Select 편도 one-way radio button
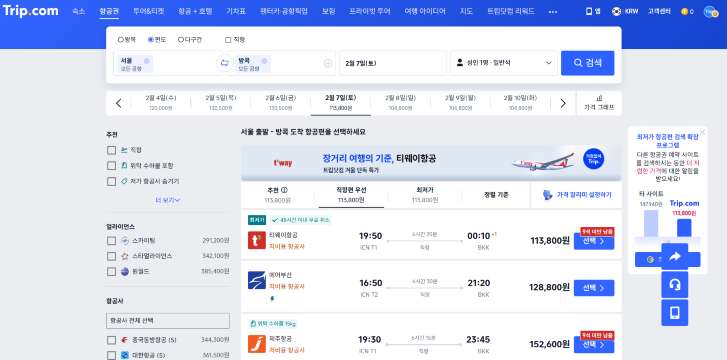 (151, 40)
